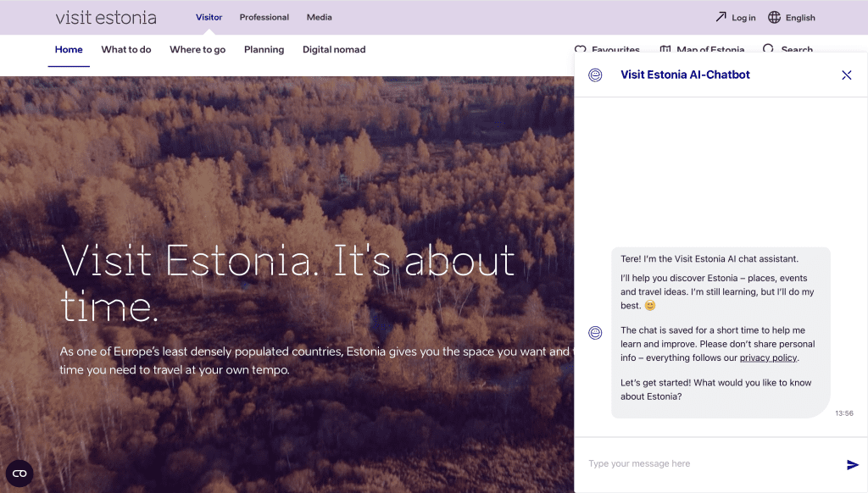Switch to the Professional tab
This screenshot has width=868, height=493.
click(x=264, y=18)
